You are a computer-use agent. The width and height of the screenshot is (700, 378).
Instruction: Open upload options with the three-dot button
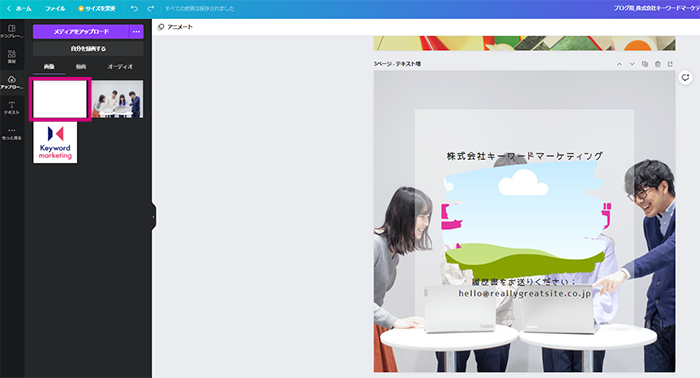coord(137,32)
